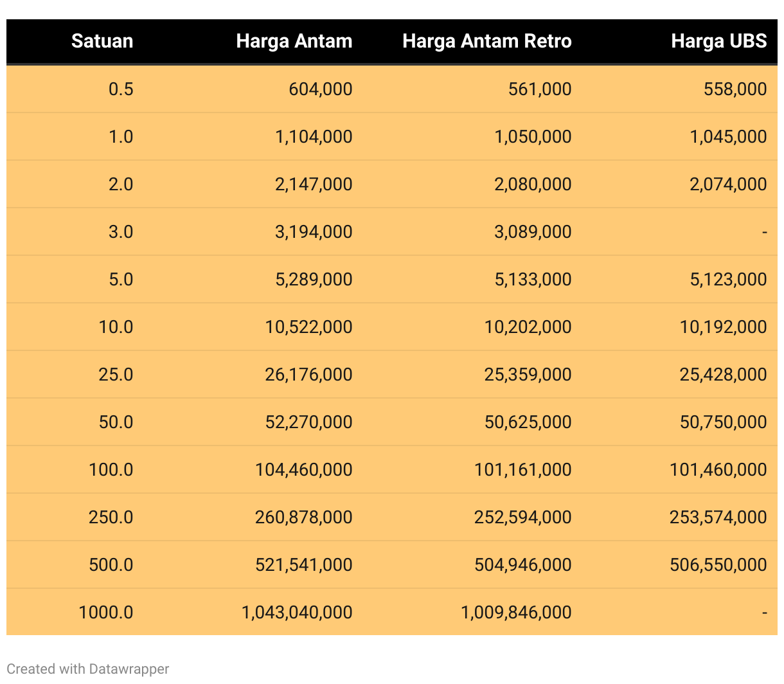784x684 pixels.
Task: Select the 100.0 Satuan cell
Action: tap(111, 469)
